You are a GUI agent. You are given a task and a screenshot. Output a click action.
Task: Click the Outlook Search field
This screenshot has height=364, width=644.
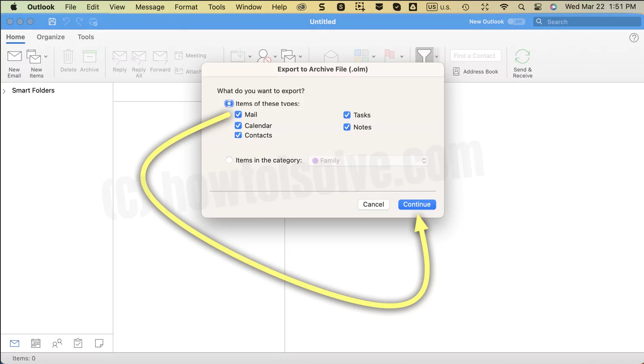coord(587,22)
